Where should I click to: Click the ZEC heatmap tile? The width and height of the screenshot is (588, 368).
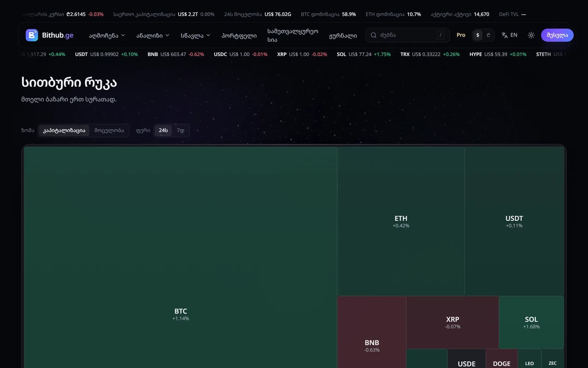tap(553, 359)
